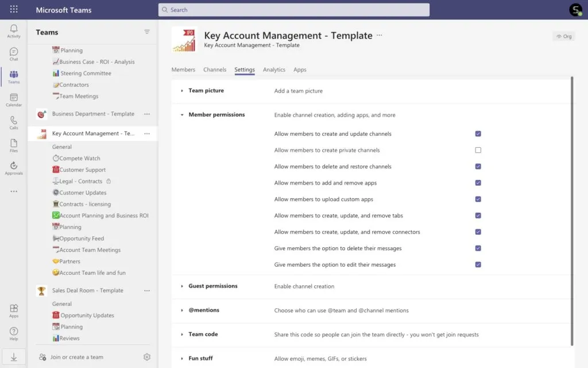Collapse the Member permissions section
This screenshot has height=368, width=588.
pos(182,115)
